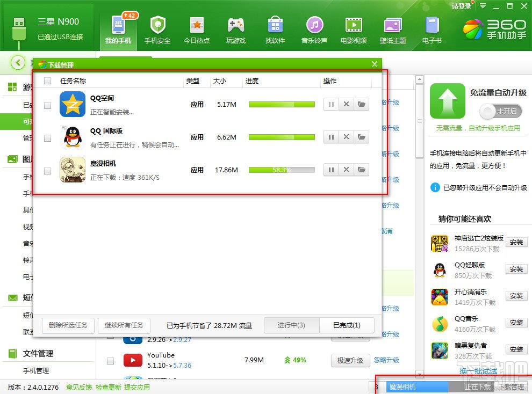Check the 魔漫相机 task checkbox
Image resolution: width=532 pixels, height=394 pixels.
tap(47, 171)
